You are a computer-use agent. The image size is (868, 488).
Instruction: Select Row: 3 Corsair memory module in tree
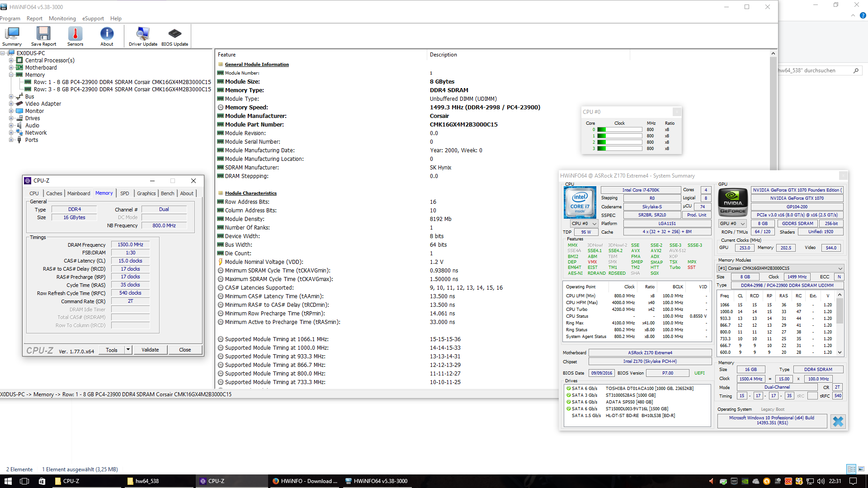click(123, 89)
